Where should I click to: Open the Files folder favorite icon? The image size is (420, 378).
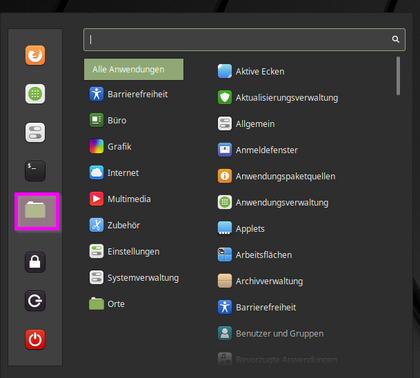35,210
